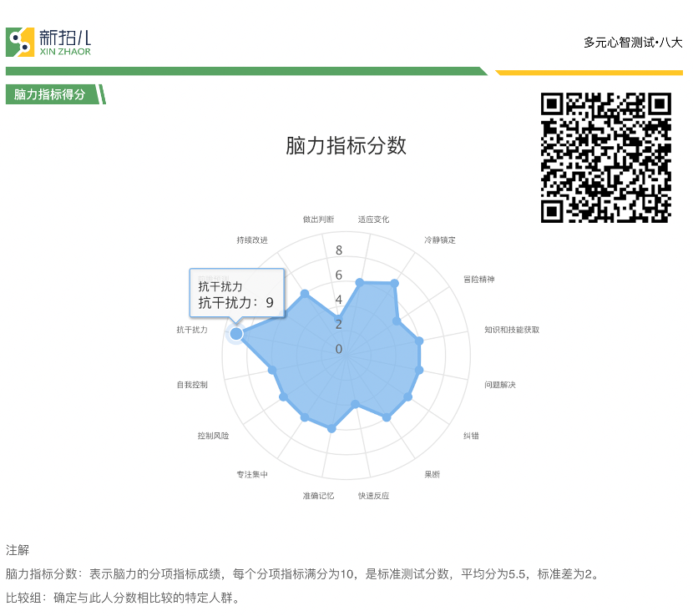Viewport: 693px width, 616px height.
Task: Click the data point on 适应变化 axis
Action: (360, 282)
